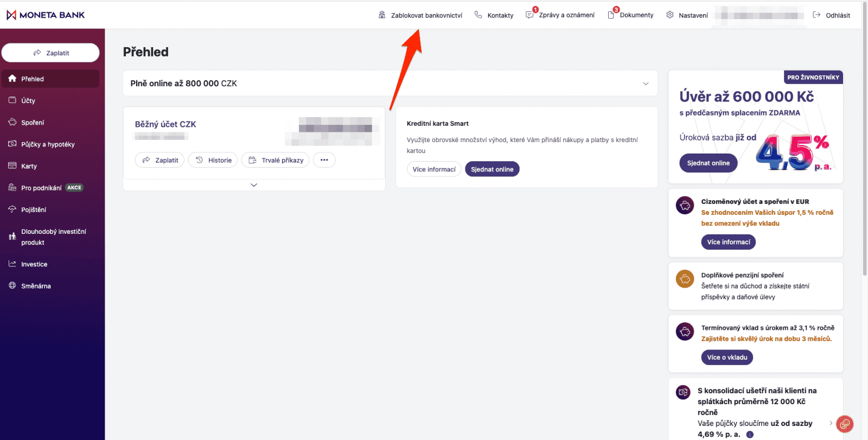868x440 pixels.
Task: Click Sjednat online for the Smart credit card
Action: (x=492, y=169)
